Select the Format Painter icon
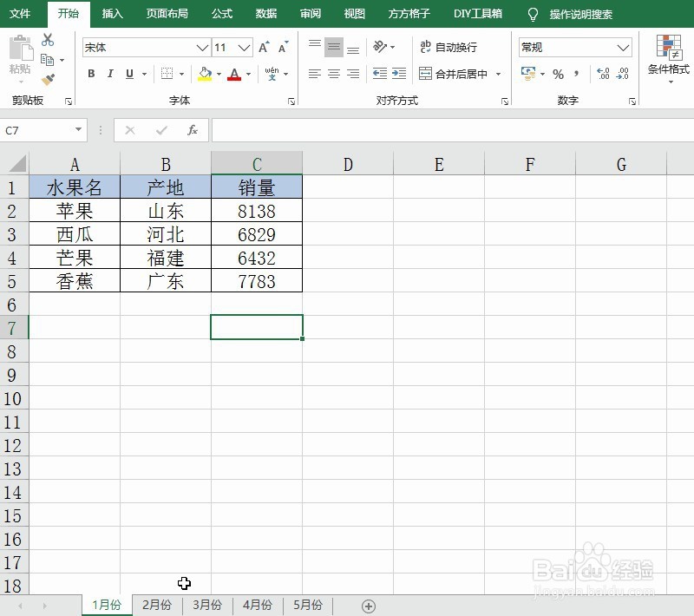 [x=49, y=80]
